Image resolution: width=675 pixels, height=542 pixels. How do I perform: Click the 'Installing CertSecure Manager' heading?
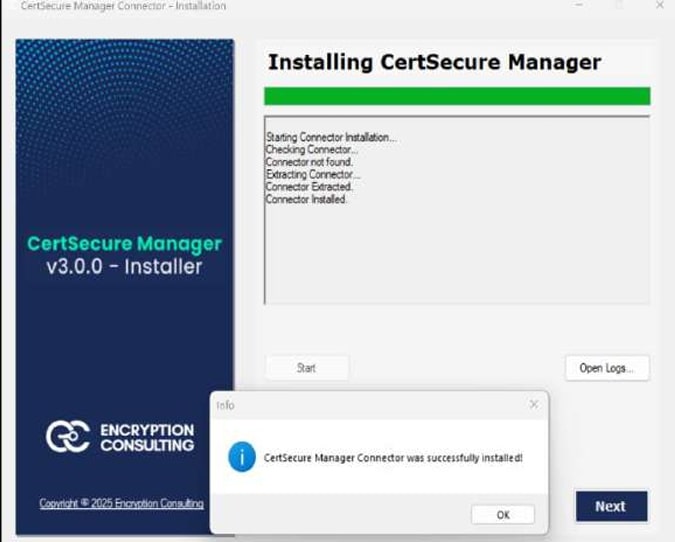click(434, 62)
